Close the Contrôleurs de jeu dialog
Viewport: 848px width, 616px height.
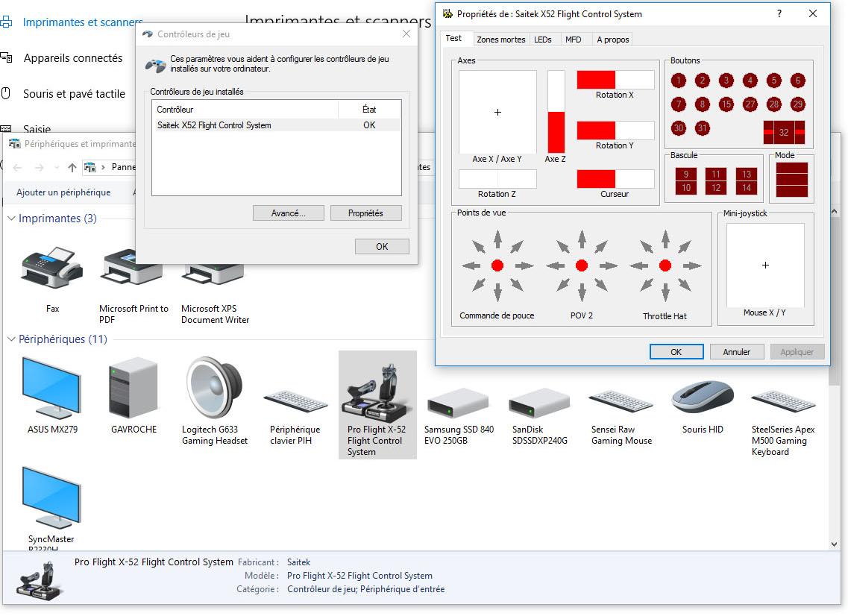point(406,34)
